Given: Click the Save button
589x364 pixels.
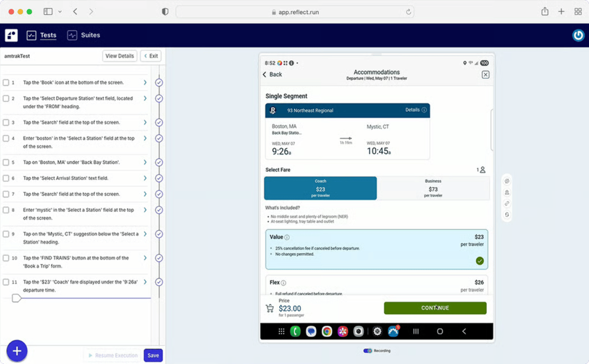Looking at the screenshot, I should [x=153, y=355].
